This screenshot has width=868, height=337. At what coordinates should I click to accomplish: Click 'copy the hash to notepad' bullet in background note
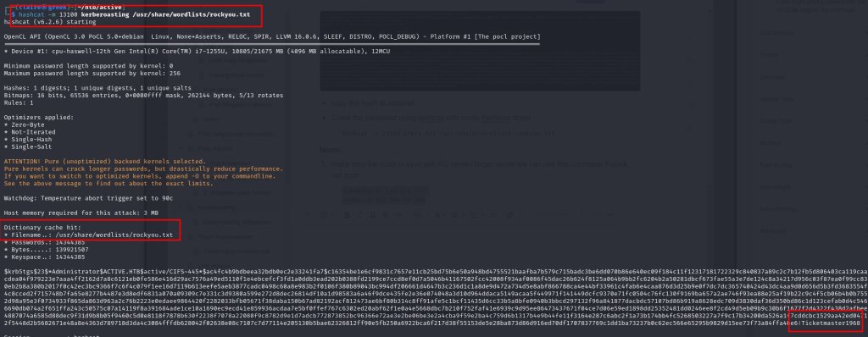373,103
